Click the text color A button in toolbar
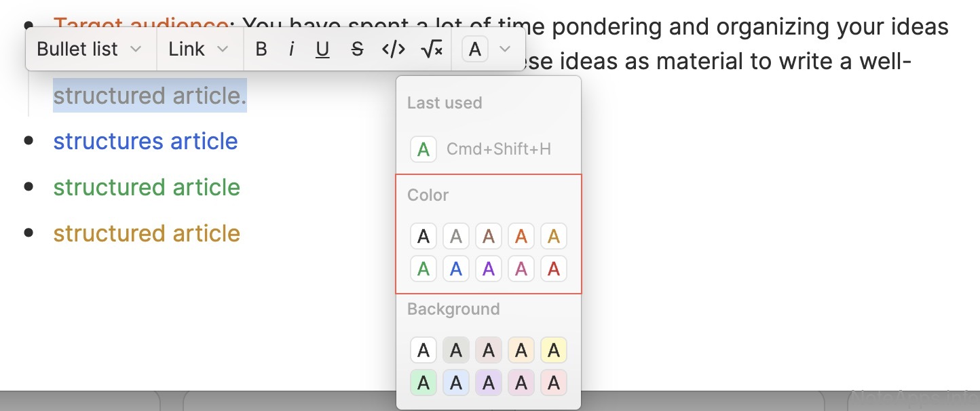The height and width of the screenshot is (411, 980). coord(475,50)
